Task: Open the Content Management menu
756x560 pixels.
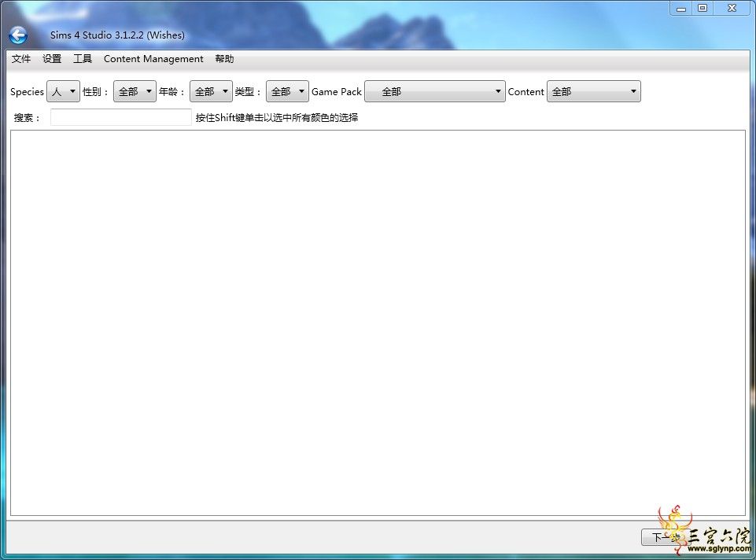Action: coord(153,59)
